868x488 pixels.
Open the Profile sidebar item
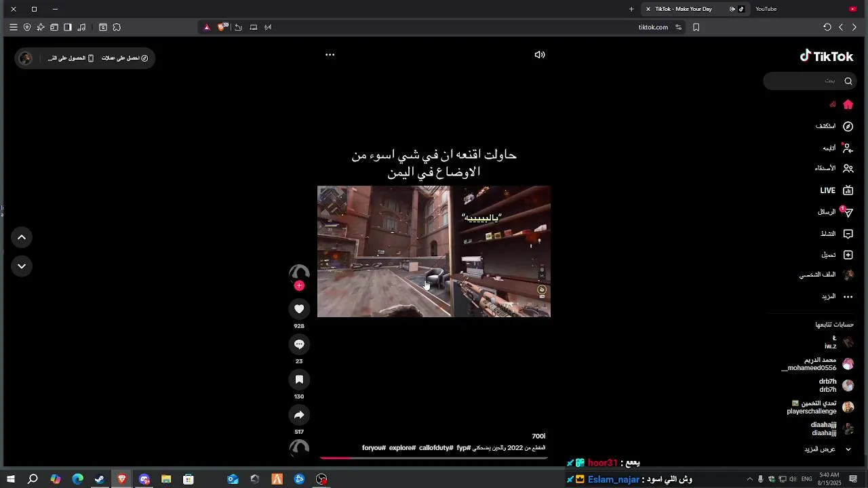pos(827,275)
